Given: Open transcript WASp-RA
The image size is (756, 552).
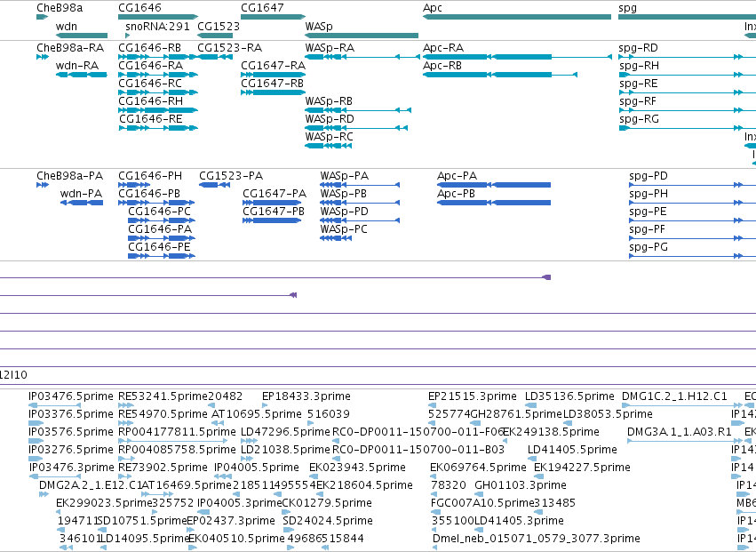Looking at the screenshot, I should tap(330, 48).
